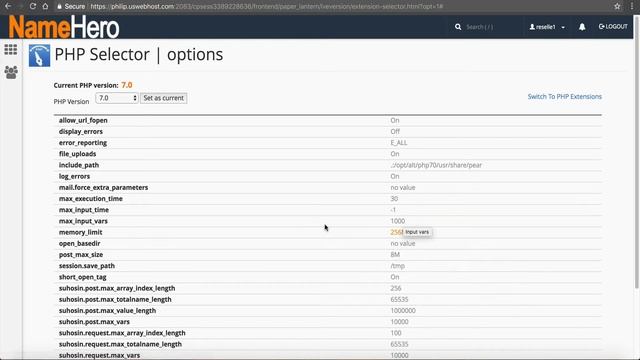Image resolution: width=640 pixels, height=360 pixels.
Task: Edit max_execution_time value 30
Action: pyautogui.click(x=394, y=199)
